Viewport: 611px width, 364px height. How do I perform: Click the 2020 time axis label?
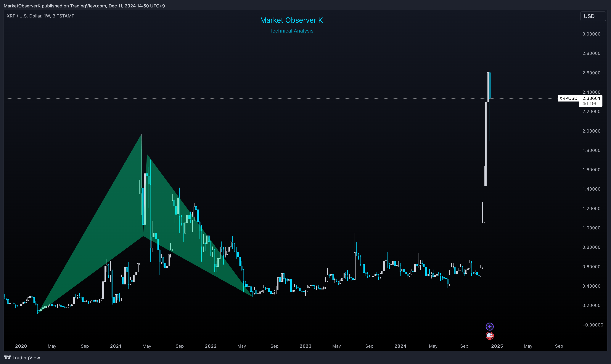[x=21, y=346]
